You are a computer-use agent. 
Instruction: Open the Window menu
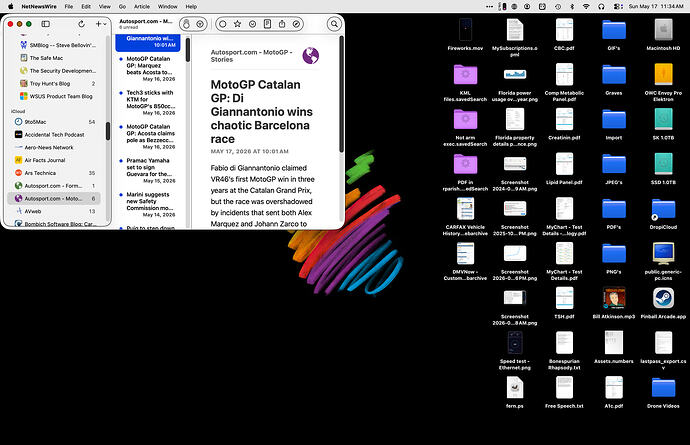click(x=167, y=6)
